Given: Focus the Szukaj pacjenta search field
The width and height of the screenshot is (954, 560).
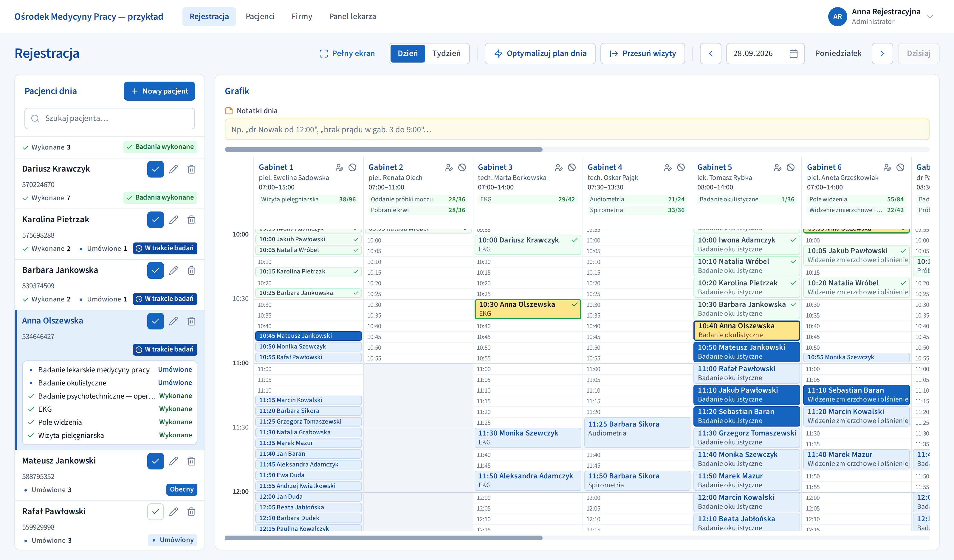Looking at the screenshot, I should (x=109, y=119).
